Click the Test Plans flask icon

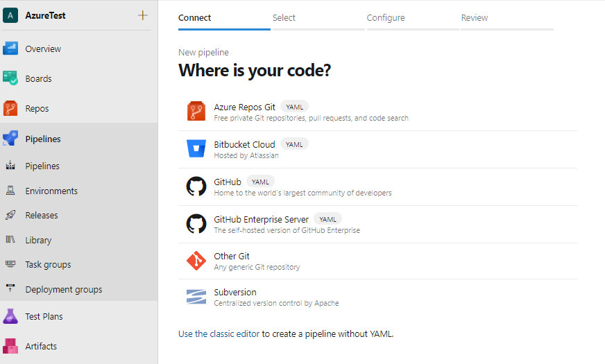pyautogui.click(x=10, y=316)
